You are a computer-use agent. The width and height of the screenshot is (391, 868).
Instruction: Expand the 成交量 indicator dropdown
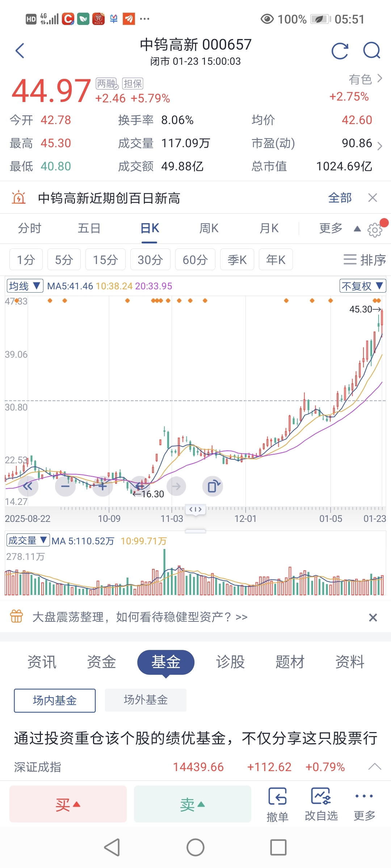(28, 540)
